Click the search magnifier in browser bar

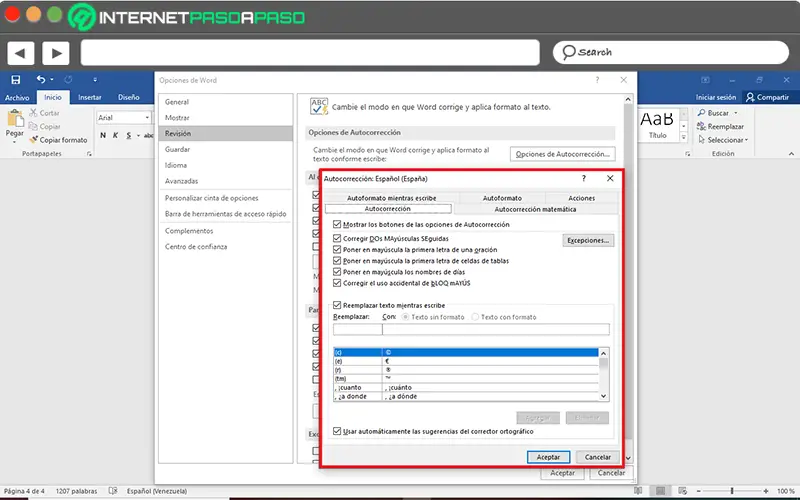[x=568, y=52]
